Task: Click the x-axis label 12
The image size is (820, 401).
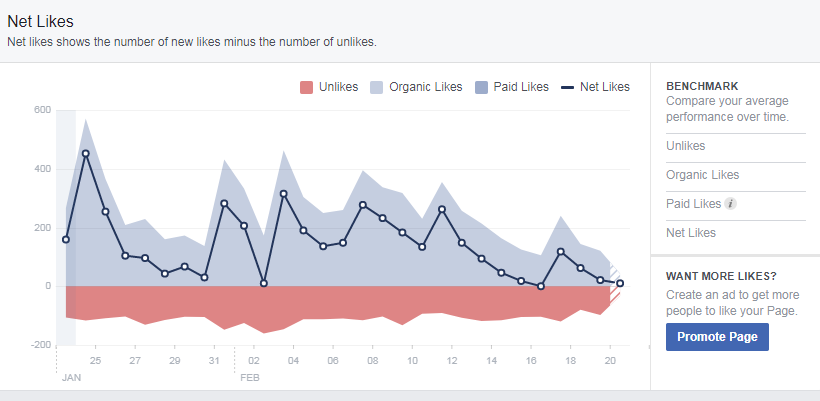Action: click(x=451, y=360)
